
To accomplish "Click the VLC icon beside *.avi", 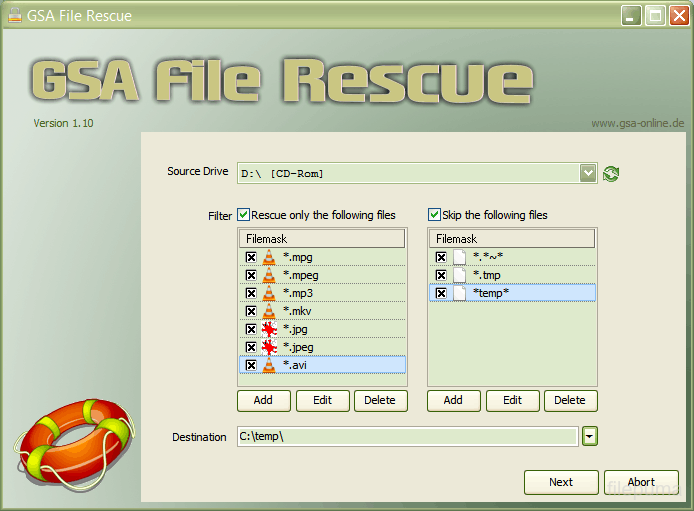I will tap(268, 365).
